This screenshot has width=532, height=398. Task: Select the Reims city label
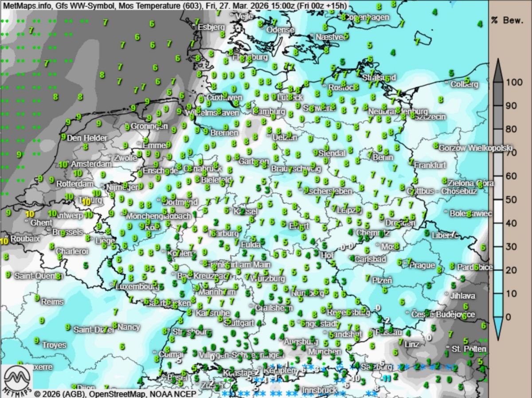click(x=52, y=301)
